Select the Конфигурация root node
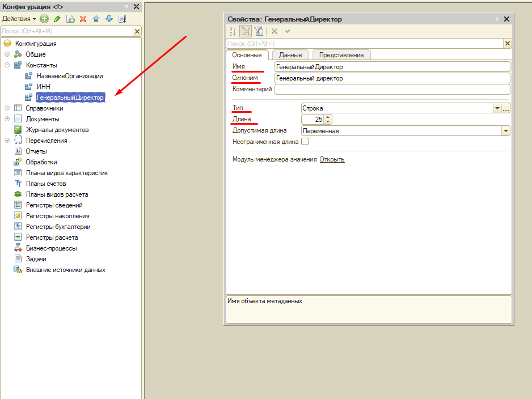 (36, 44)
